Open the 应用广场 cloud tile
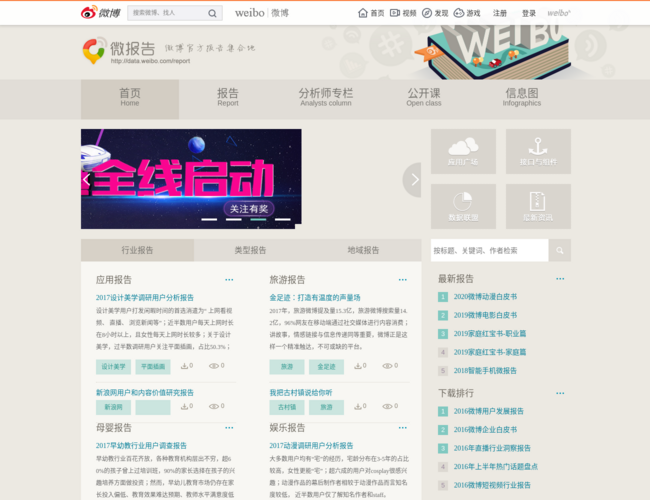This screenshot has width=650, height=500. [x=463, y=151]
